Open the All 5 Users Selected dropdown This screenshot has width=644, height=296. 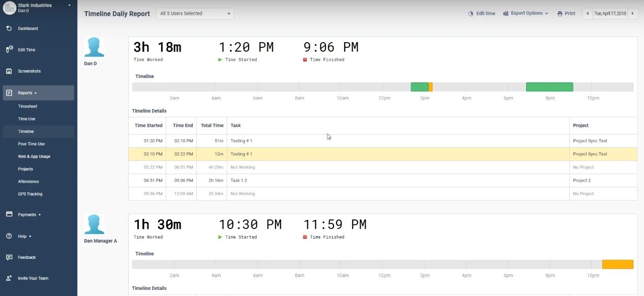[x=195, y=13]
